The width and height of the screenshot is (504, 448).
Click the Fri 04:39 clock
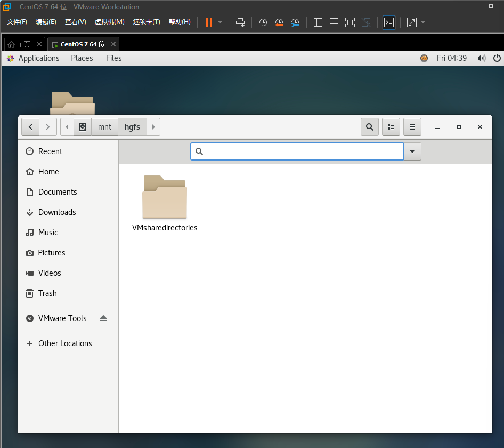point(452,58)
